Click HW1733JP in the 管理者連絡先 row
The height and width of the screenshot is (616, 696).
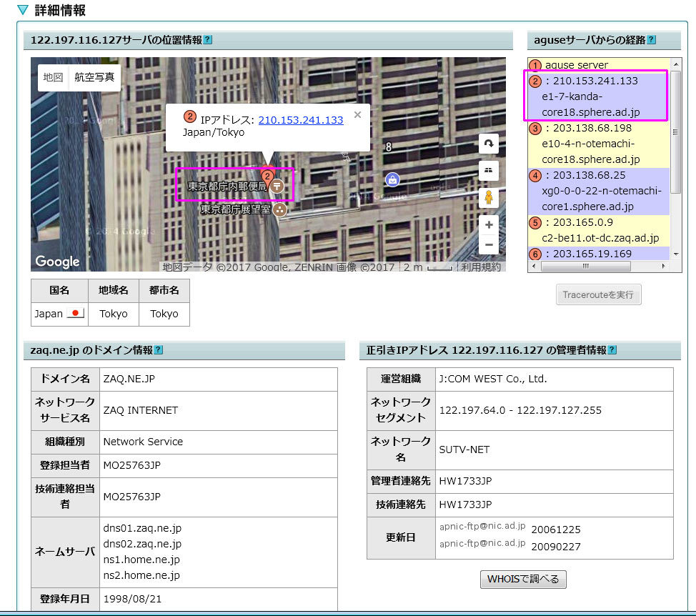tap(466, 481)
